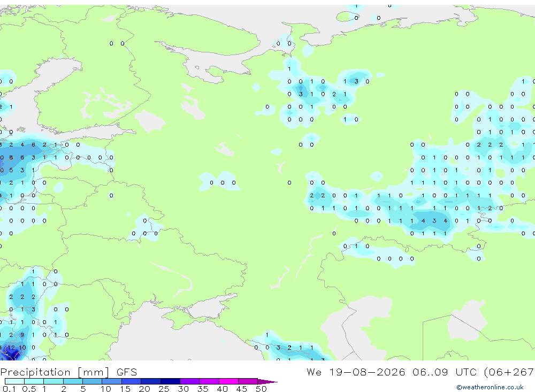Click the legend label '30'
Image resolution: width=535 pixels, height=392 pixels.
click(x=184, y=389)
